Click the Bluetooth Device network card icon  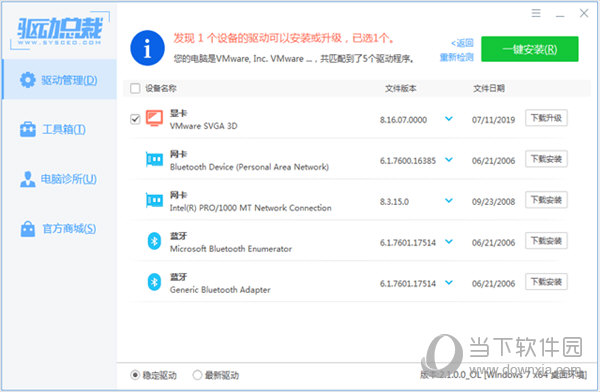point(154,159)
